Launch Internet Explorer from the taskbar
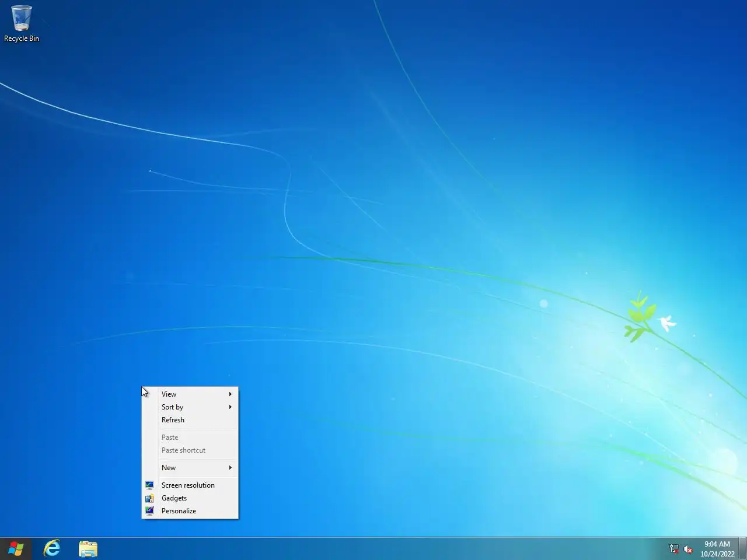 pyautogui.click(x=52, y=549)
